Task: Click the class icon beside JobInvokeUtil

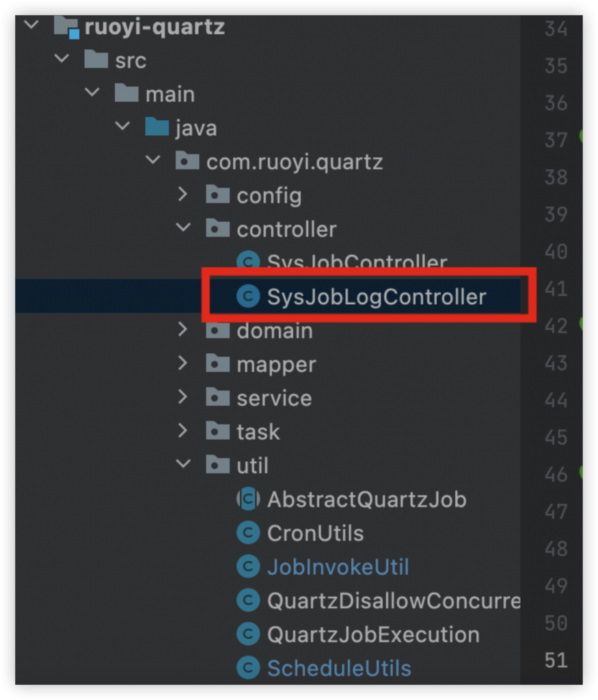Action: [x=247, y=567]
